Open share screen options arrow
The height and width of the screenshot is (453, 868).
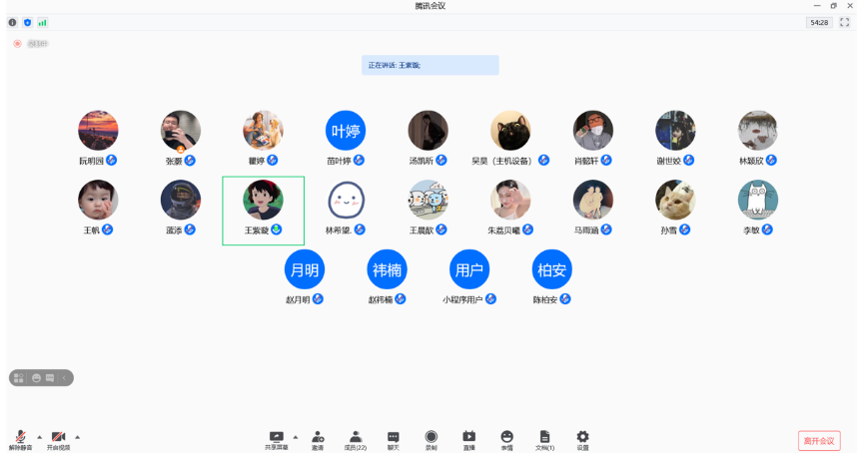point(296,437)
